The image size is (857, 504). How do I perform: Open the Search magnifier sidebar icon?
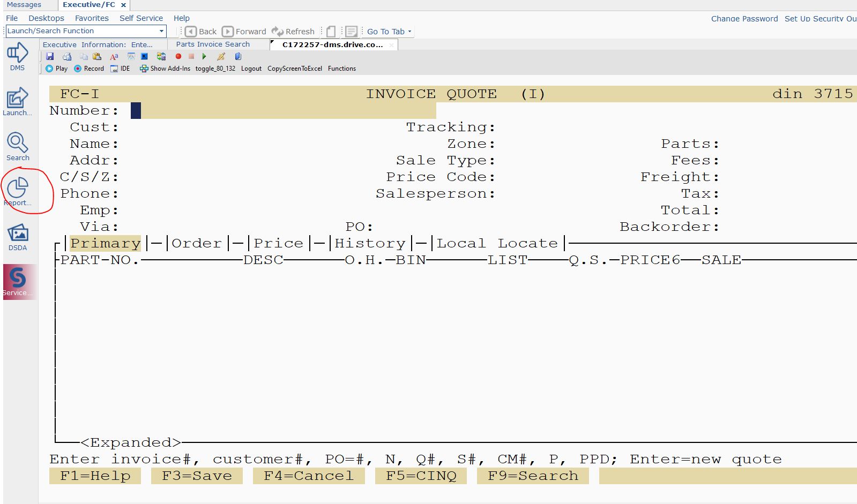point(17,147)
